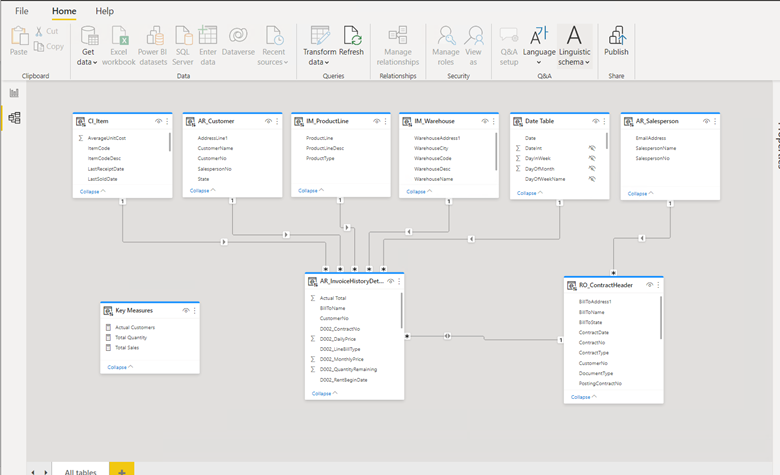
Task: Select the Model view icon in the sidebar
Action: tap(14, 118)
